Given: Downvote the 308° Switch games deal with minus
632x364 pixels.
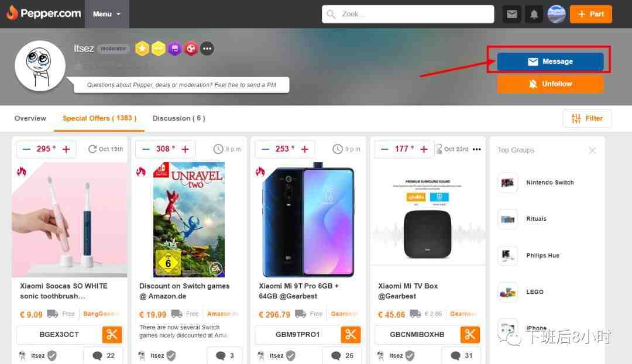Looking at the screenshot, I should (x=146, y=149).
